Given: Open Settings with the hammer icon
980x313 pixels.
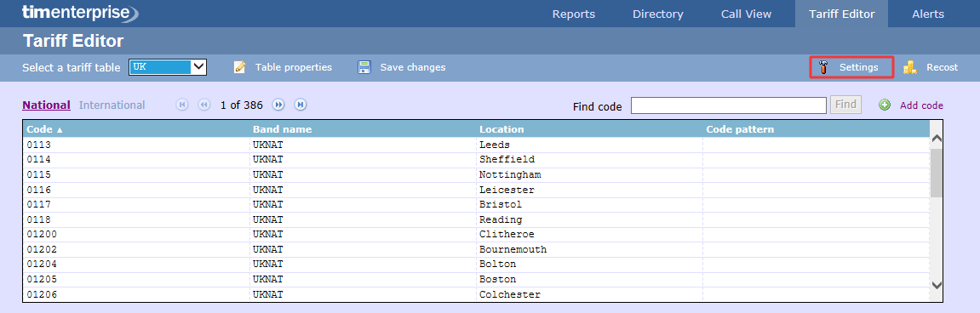Looking at the screenshot, I should [823, 67].
